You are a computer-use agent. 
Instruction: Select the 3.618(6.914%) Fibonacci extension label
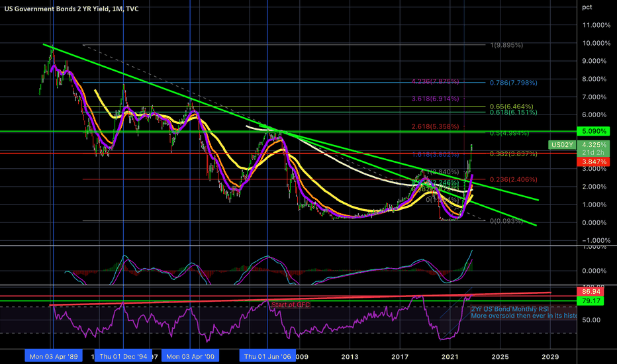tap(435, 99)
